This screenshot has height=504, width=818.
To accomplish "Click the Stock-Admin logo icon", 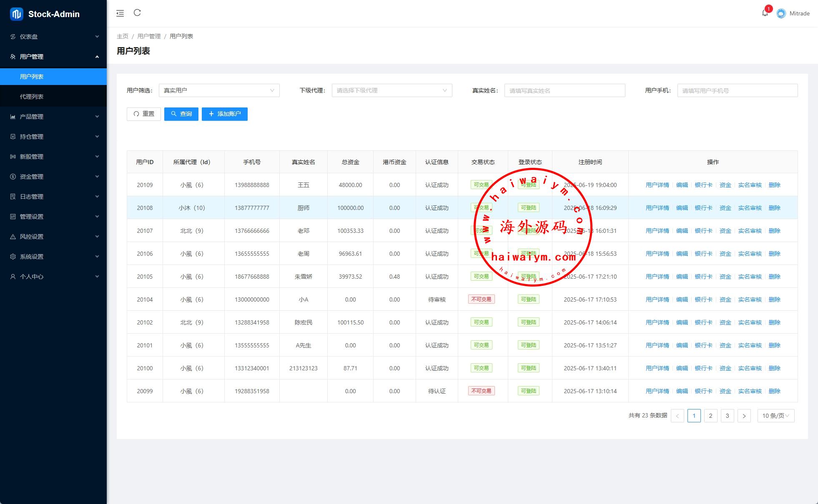I will click(x=16, y=14).
